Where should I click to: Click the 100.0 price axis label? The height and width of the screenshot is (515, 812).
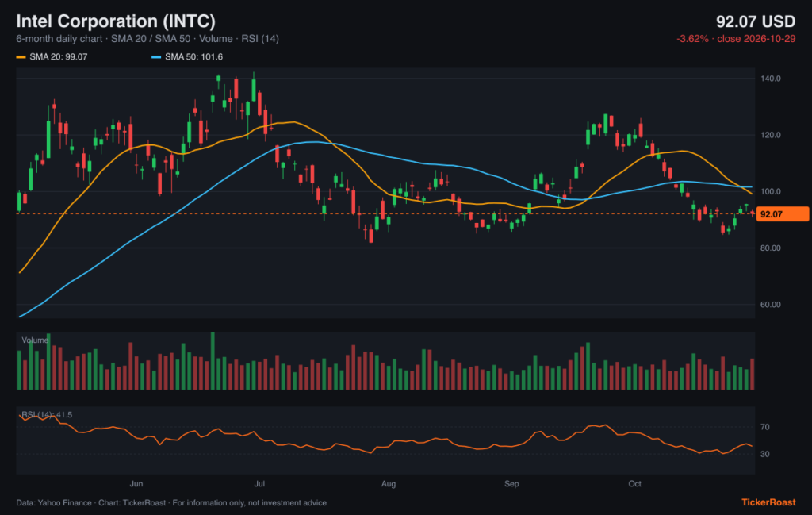pos(771,191)
